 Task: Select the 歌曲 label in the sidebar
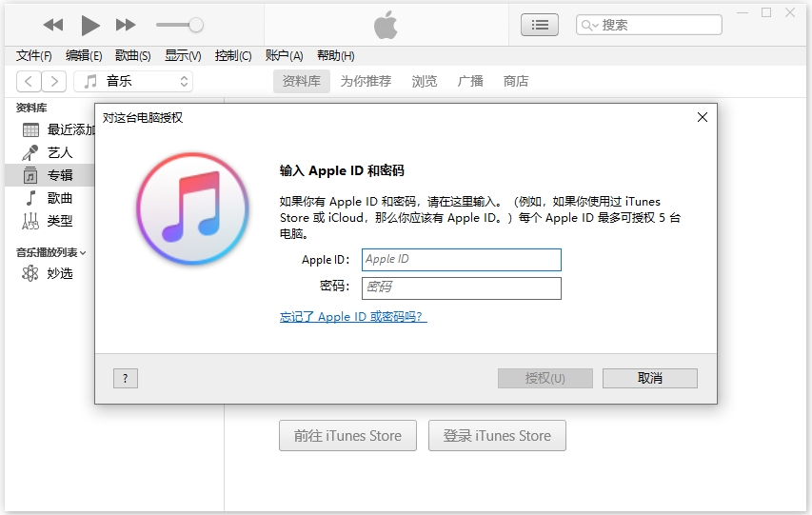(x=60, y=198)
